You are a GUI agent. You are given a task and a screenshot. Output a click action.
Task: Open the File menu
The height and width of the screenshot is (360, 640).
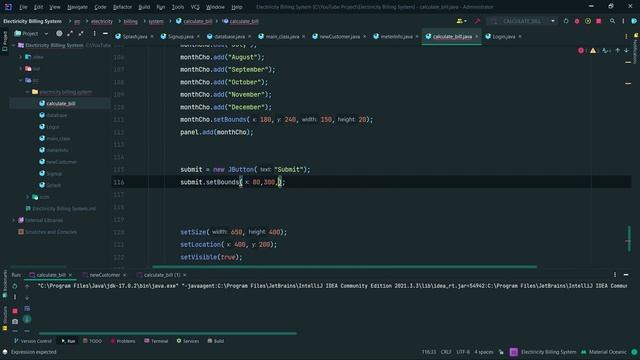coord(23,7)
